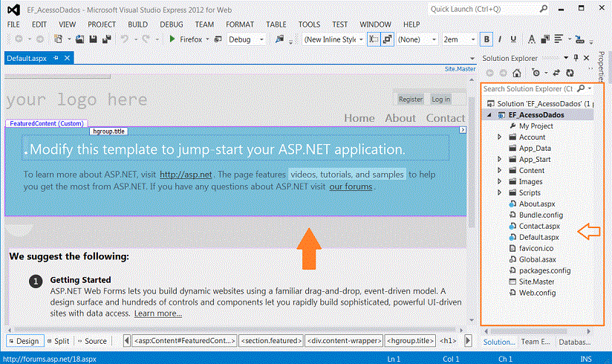Switch to Source view
Screen dimensions: 612x364
tap(93, 341)
